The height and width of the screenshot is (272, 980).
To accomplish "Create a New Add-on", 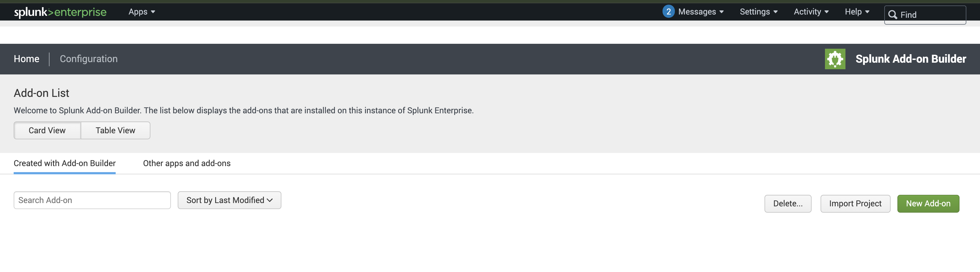I will coord(928,203).
